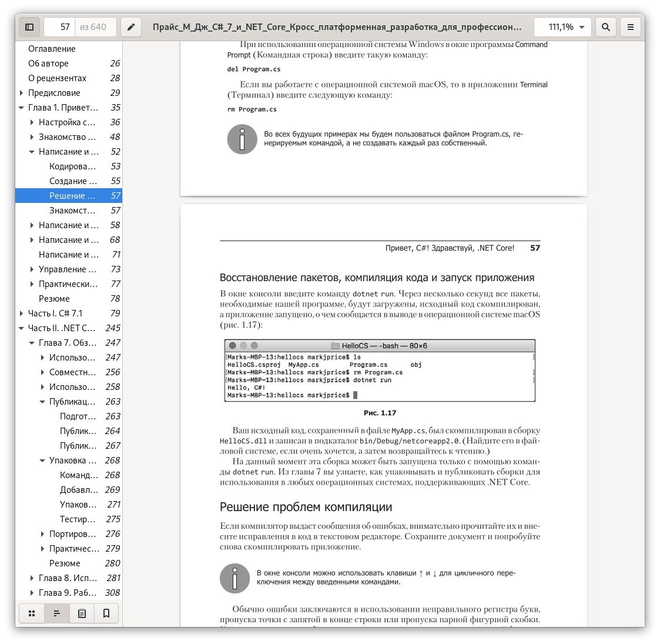Select Кодирова… page 53 item
The width and height of the screenshot is (660, 644).
point(69,166)
